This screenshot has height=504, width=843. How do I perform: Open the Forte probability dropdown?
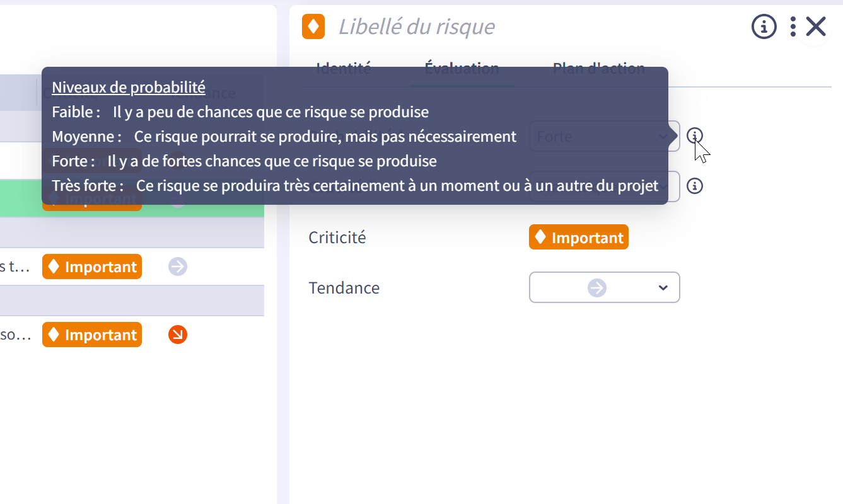point(605,136)
